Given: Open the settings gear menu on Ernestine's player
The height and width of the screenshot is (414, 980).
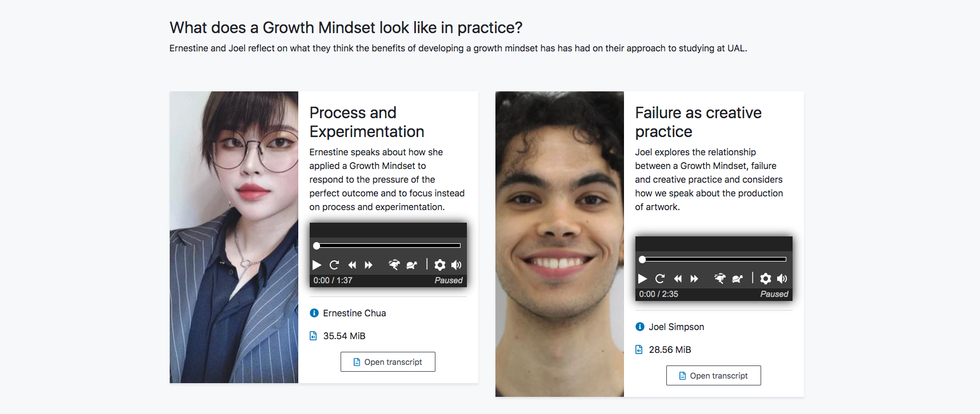Looking at the screenshot, I should point(439,265).
